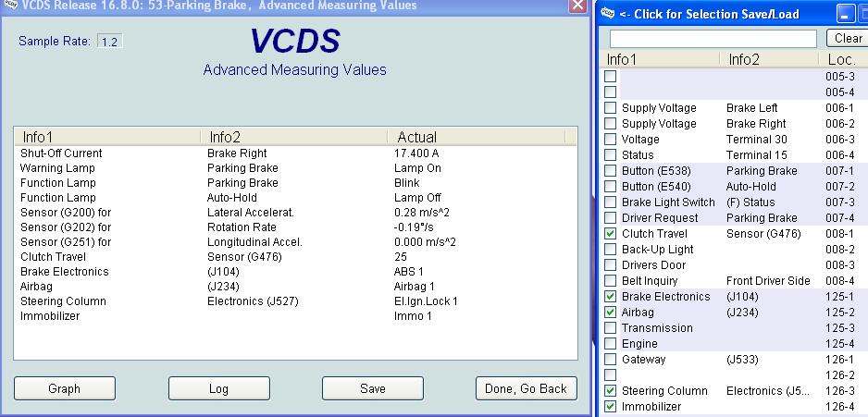Uncheck Steering Column Electronics checkbox
Viewport: 868px width, 417px height.
[x=610, y=391]
